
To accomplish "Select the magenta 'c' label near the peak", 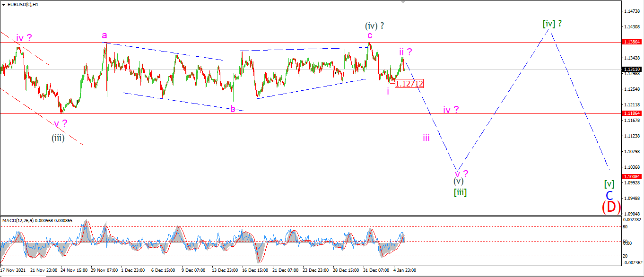I will point(370,35).
